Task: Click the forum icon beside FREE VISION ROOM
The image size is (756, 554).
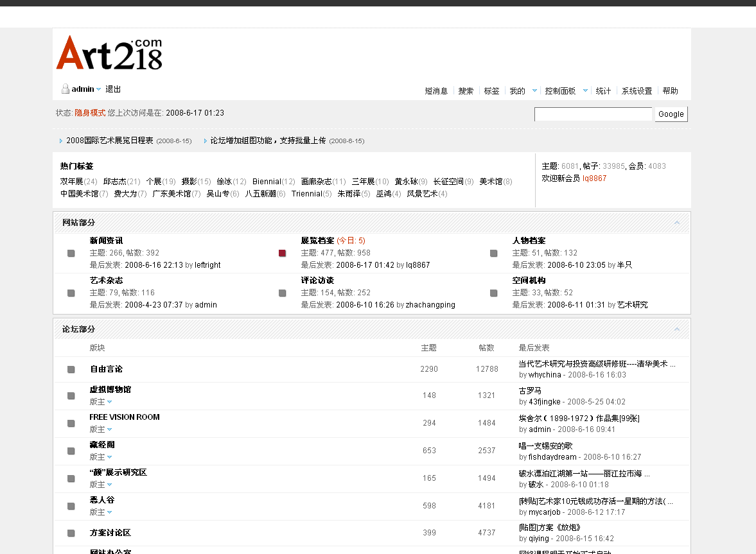Action: (71, 423)
